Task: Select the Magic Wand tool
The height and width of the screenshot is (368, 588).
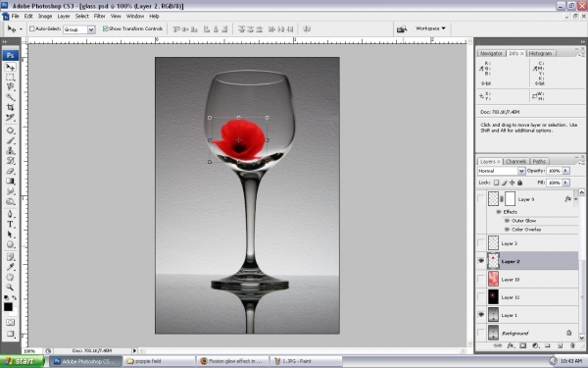Action: pos(10,97)
